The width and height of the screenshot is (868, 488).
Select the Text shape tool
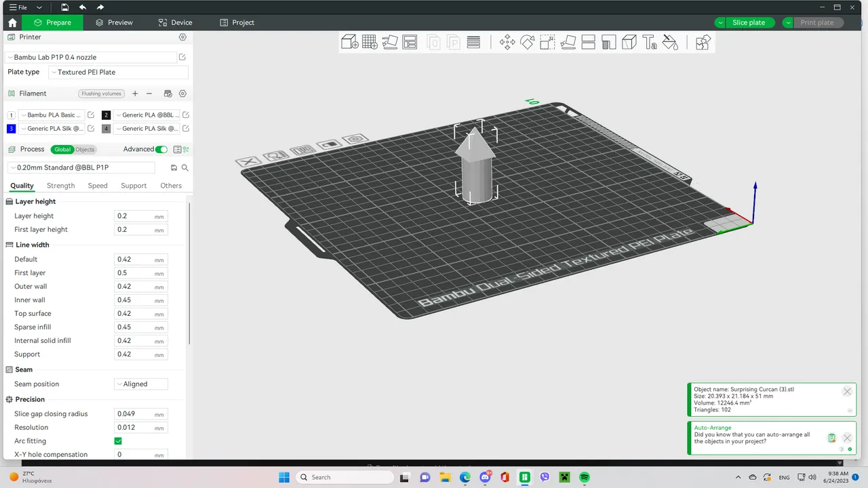pos(650,43)
